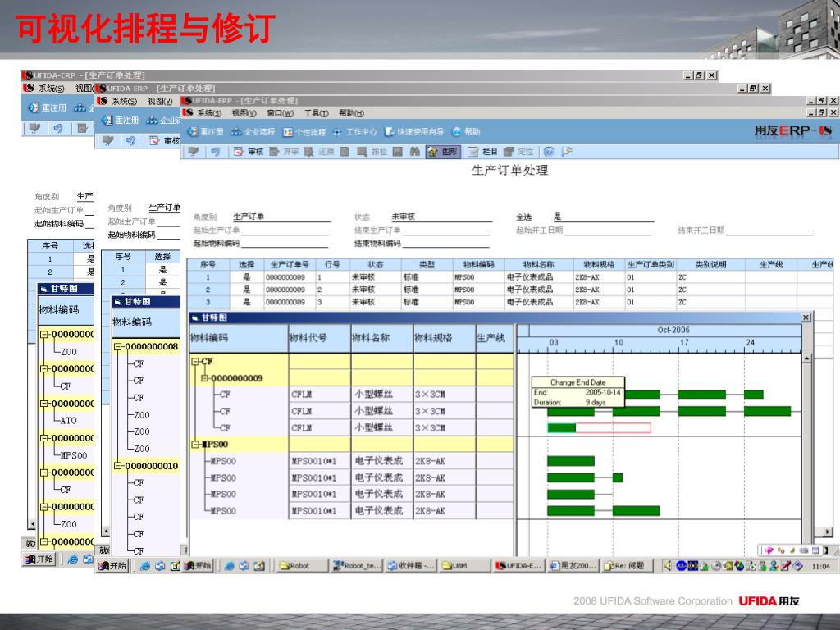The height and width of the screenshot is (630, 840).
Task: Open 系统(S) menu in front window
Action: (x=208, y=113)
